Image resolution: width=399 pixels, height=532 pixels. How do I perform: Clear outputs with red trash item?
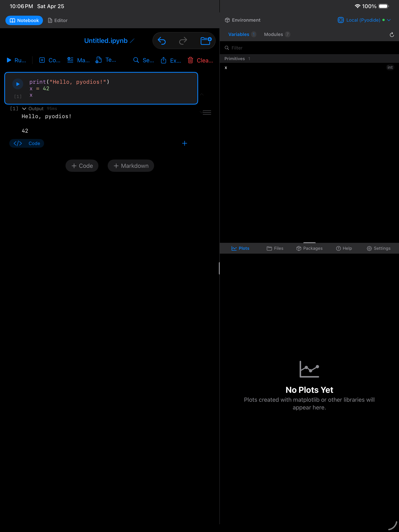pyautogui.click(x=200, y=60)
